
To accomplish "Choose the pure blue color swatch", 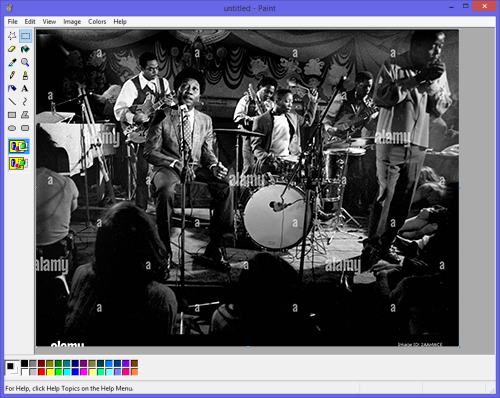I will [x=75, y=372].
